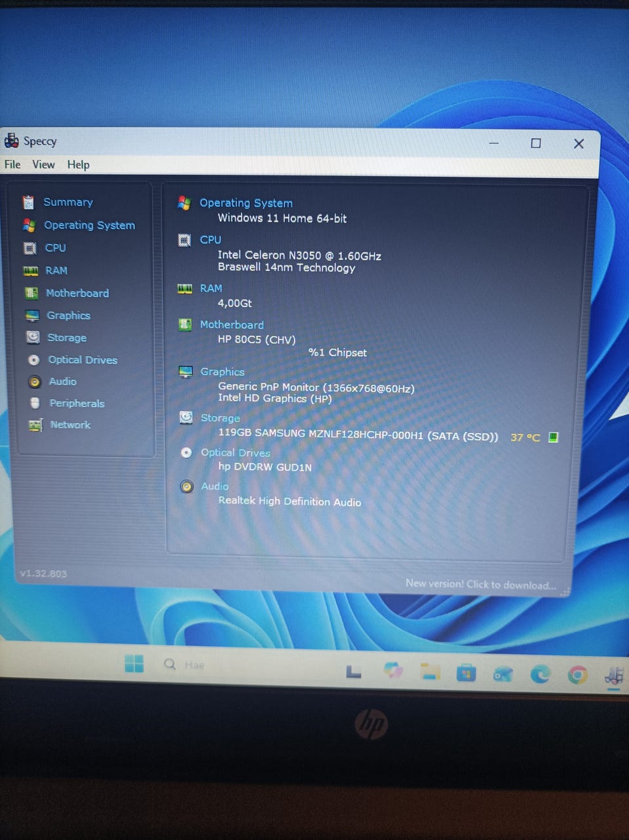Click the 'hp DVDRW GUD1N' text

(x=265, y=467)
